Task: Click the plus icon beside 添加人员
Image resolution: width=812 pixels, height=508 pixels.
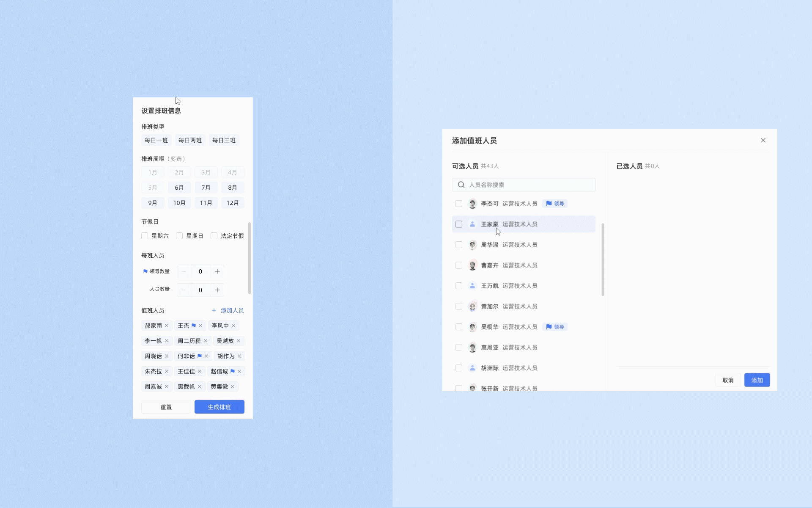Action: [x=214, y=310]
